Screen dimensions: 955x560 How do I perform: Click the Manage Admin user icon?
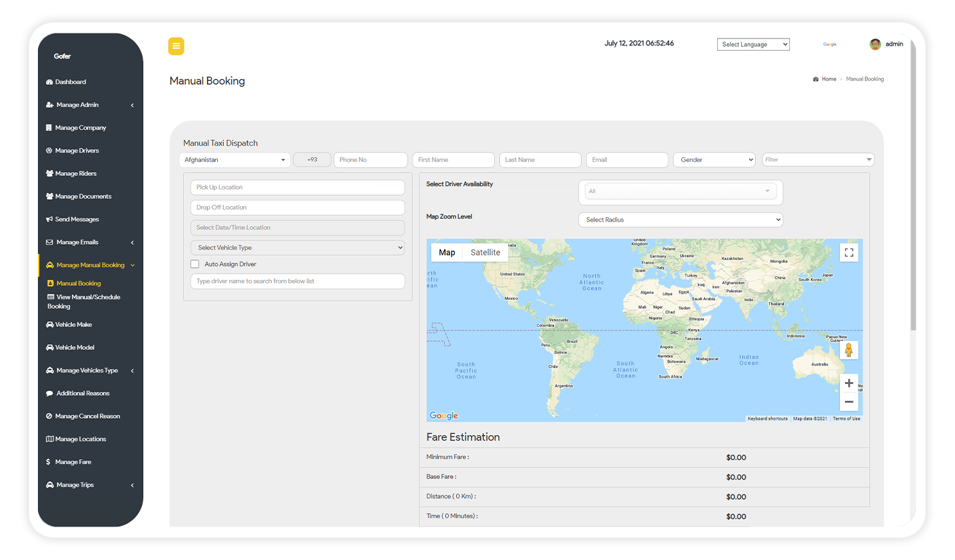[x=49, y=105]
